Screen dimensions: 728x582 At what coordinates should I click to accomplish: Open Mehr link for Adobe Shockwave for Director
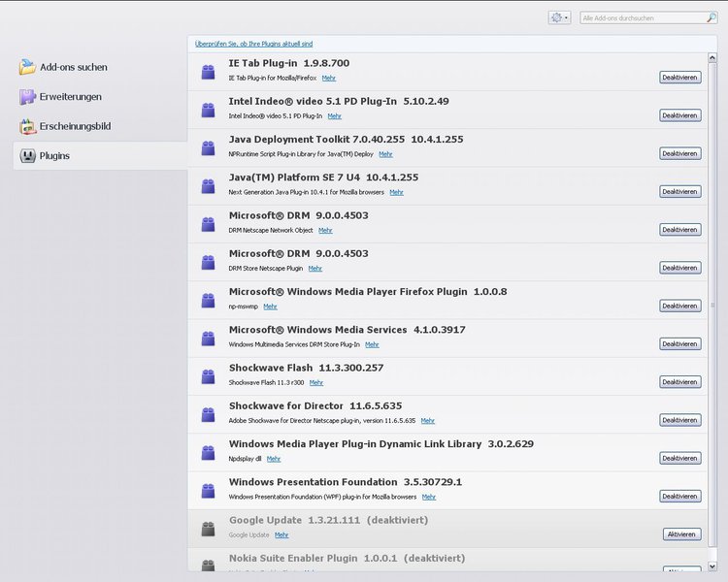[428, 420]
